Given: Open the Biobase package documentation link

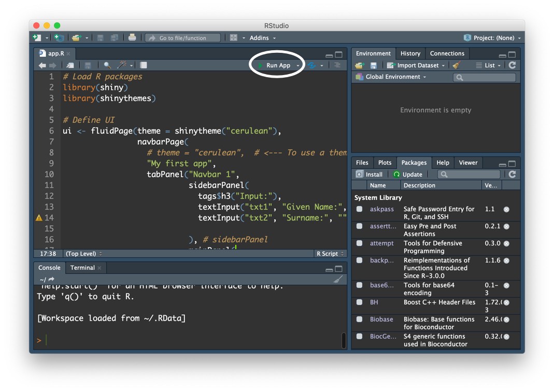Looking at the screenshot, I should click(381, 320).
